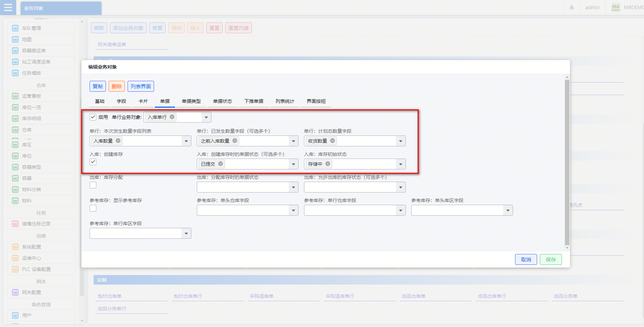The width and height of the screenshot is (644, 327).
Task: Toggle the 启用 checkbox
Action: pyautogui.click(x=93, y=117)
